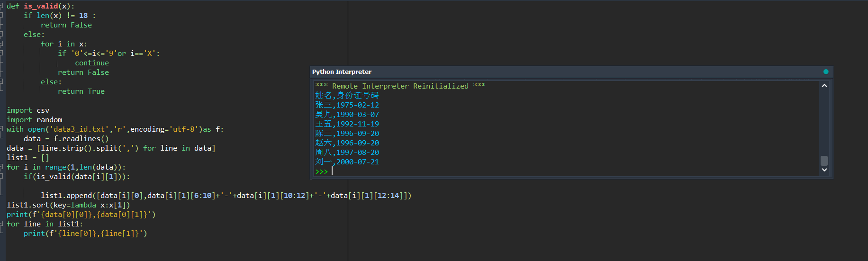Collapse the "with open('data3_id.txt'" block
The height and width of the screenshot is (261, 868).
point(1,129)
